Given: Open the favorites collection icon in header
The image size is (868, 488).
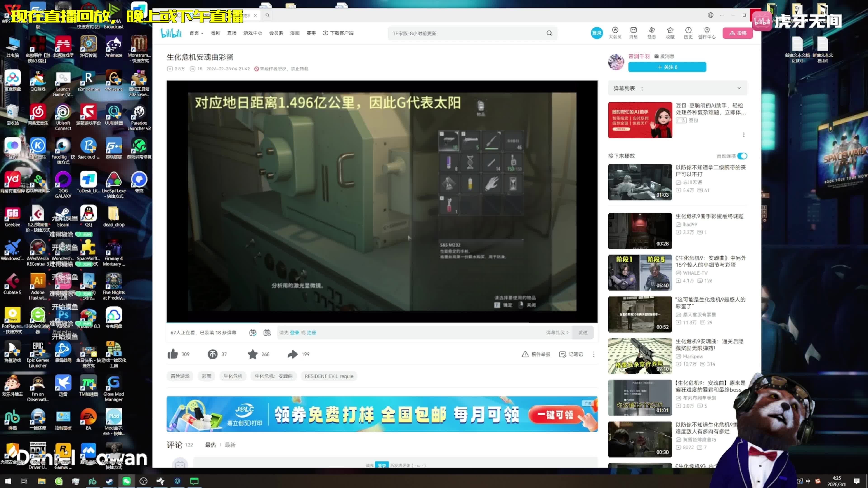Looking at the screenshot, I should tap(670, 30).
